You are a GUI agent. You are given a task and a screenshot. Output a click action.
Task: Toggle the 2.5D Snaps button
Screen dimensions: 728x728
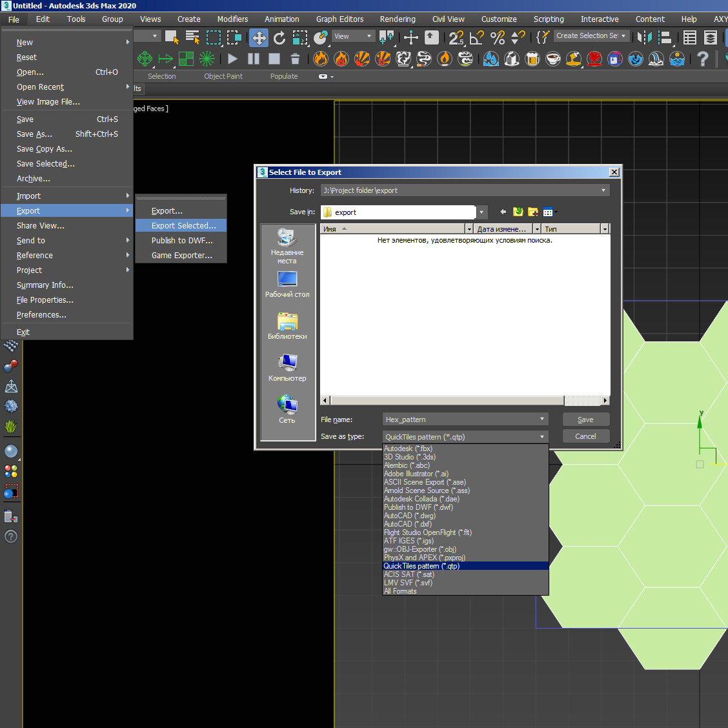pos(456,37)
